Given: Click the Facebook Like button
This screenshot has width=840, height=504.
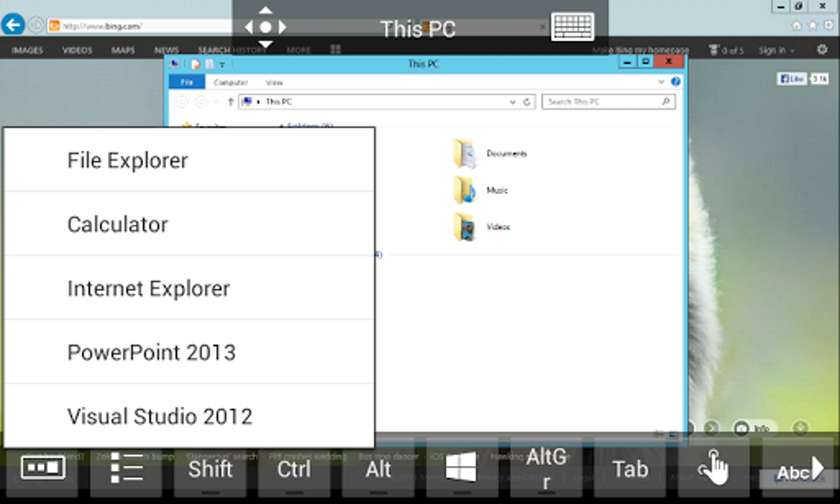Looking at the screenshot, I should coord(791,79).
